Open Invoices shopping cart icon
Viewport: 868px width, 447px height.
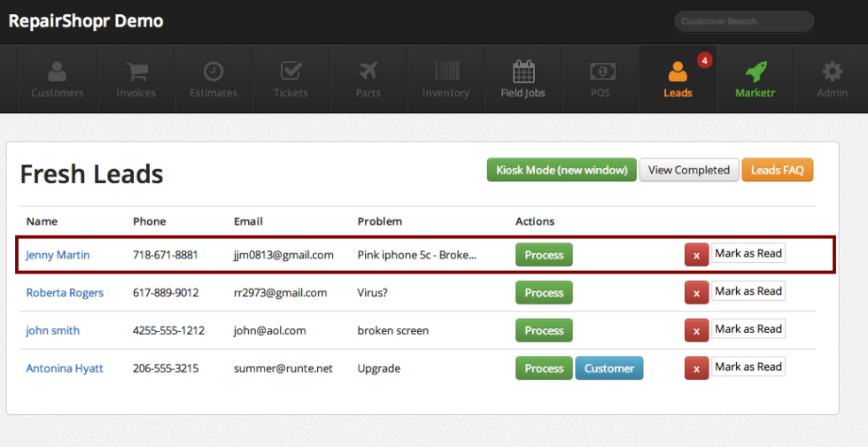point(136,72)
